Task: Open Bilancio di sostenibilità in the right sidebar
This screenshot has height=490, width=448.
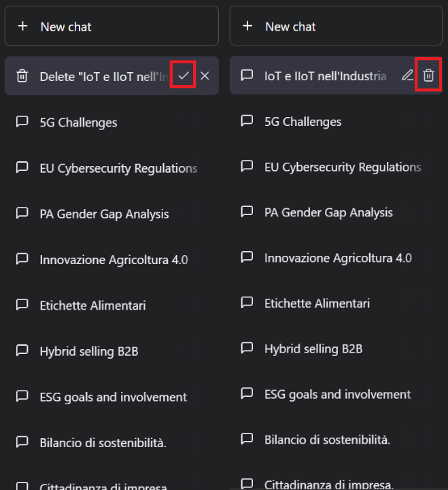Action: click(327, 440)
